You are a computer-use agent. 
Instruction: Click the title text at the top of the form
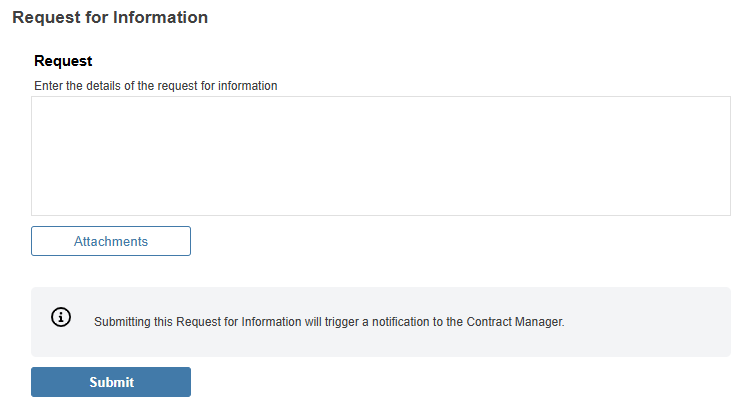tap(110, 18)
